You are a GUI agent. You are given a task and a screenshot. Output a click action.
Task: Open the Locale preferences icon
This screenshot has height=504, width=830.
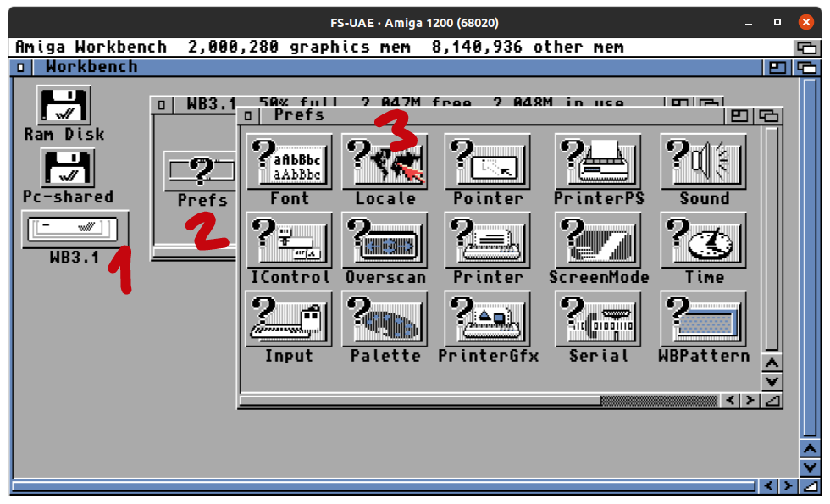tap(385, 162)
